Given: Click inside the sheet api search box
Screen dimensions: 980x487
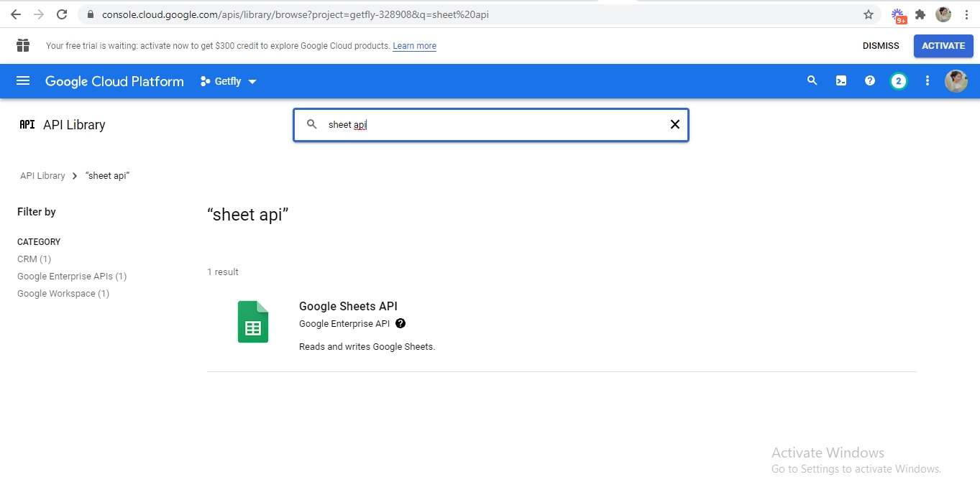Looking at the screenshot, I should click(489, 124).
